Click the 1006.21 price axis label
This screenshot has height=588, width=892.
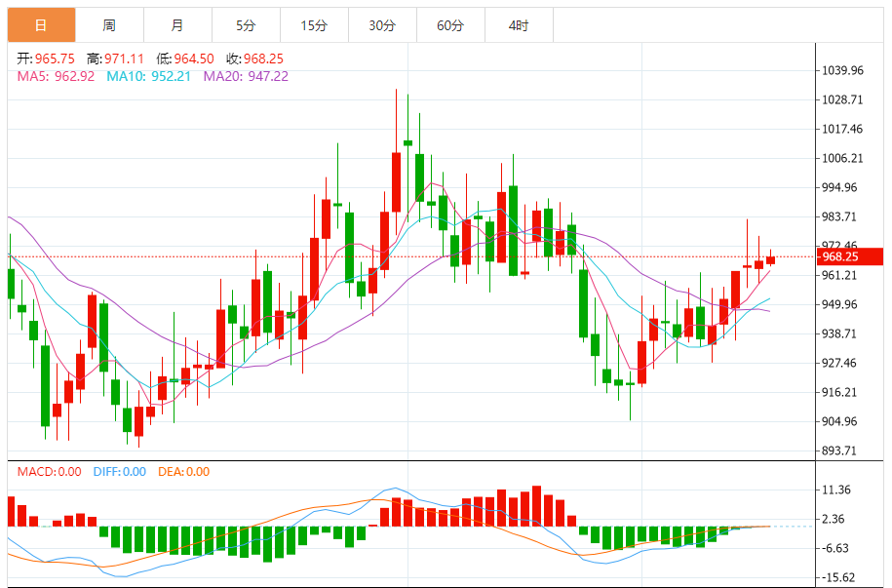[842, 158]
